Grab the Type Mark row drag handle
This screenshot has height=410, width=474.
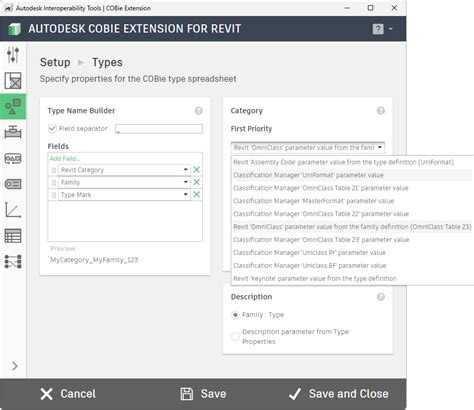click(x=54, y=195)
